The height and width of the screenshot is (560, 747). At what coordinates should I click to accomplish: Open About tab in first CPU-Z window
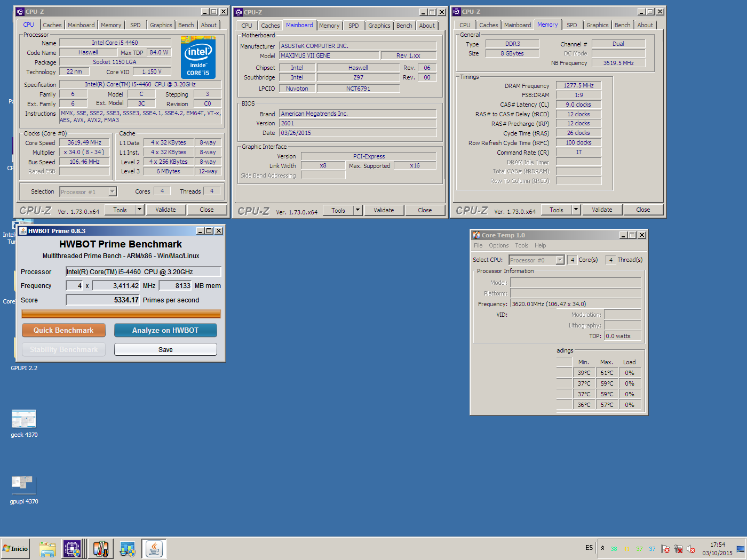point(209,25)
